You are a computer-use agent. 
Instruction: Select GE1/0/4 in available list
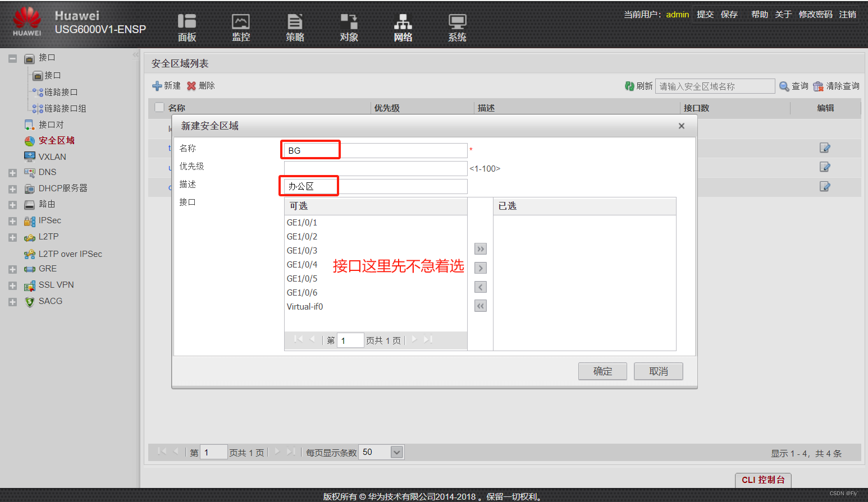pos(302,265)
